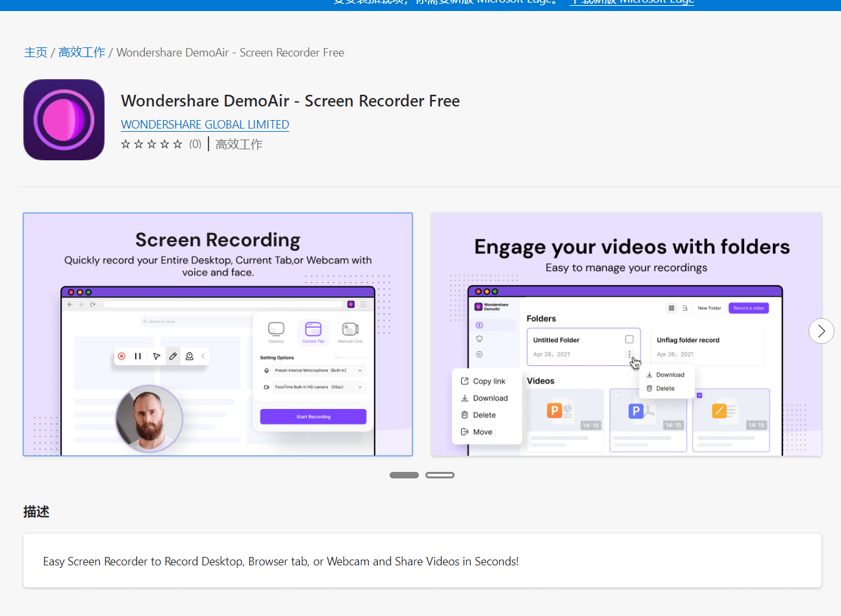Open the FaceTime HD camera dropdown
The height and width of the screenshot is (616, 841).
[360, 388]
